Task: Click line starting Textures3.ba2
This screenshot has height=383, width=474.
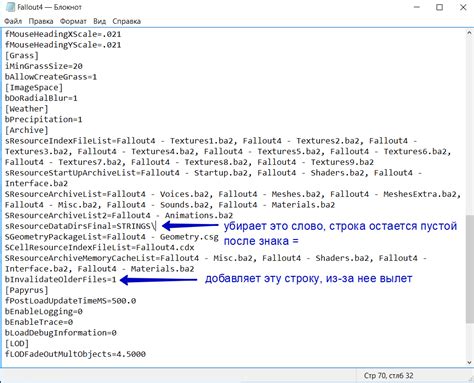Action: coord(228,151)
